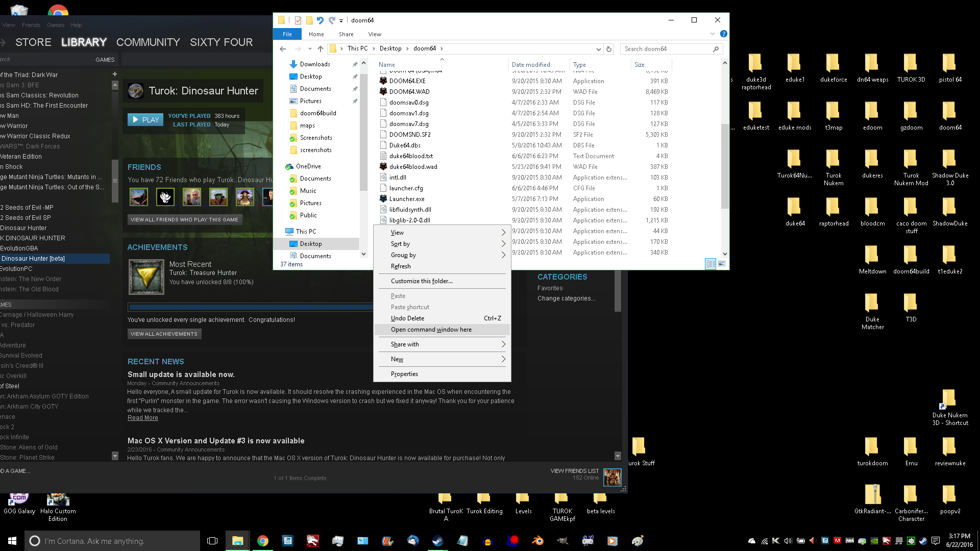Expand the View submenu in context menu
The width and height of the screenshot is (980, 551).
[x=503, y=233]
